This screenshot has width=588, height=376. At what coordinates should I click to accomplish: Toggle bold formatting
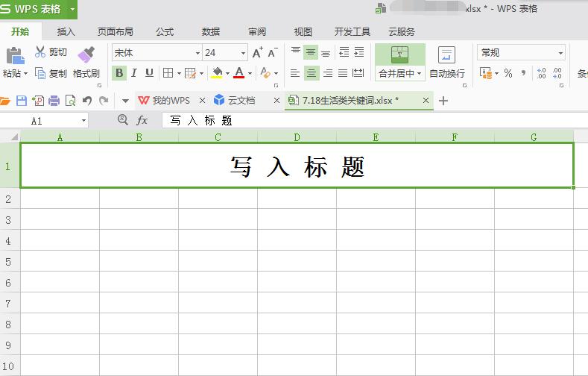tap(119, 73)
